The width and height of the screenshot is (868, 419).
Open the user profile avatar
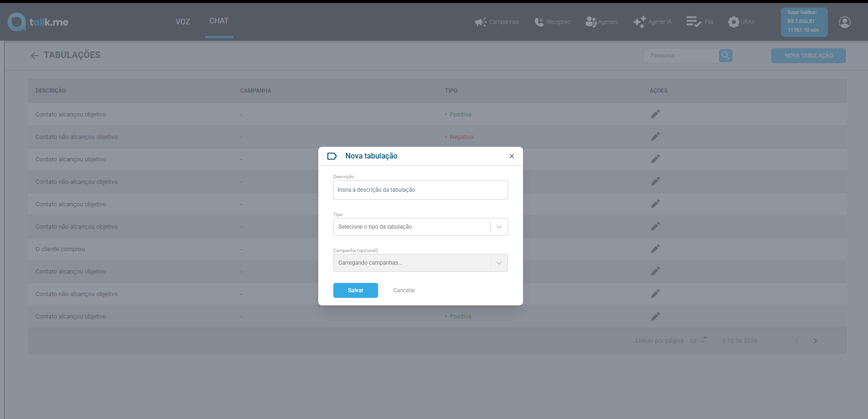point(845,22)
